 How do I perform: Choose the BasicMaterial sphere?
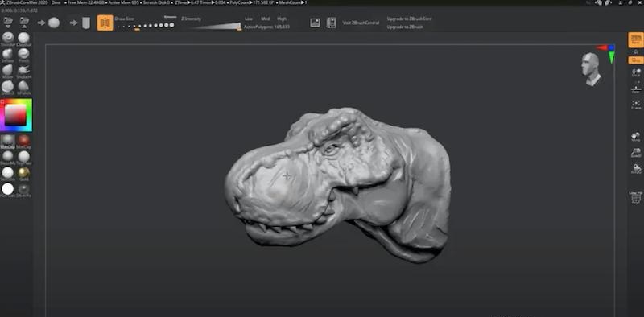(x=8, y=157)
